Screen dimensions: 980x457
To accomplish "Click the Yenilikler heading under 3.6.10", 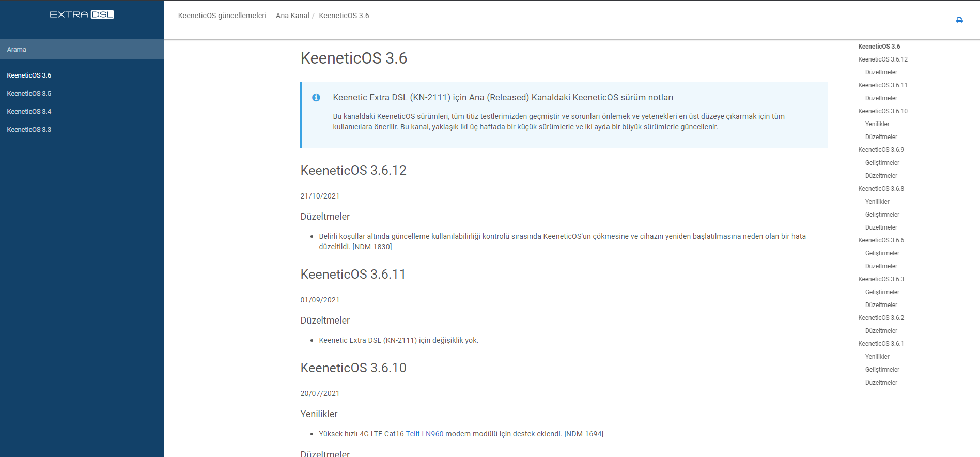I will pyautogui.click(x=319, y=414).
